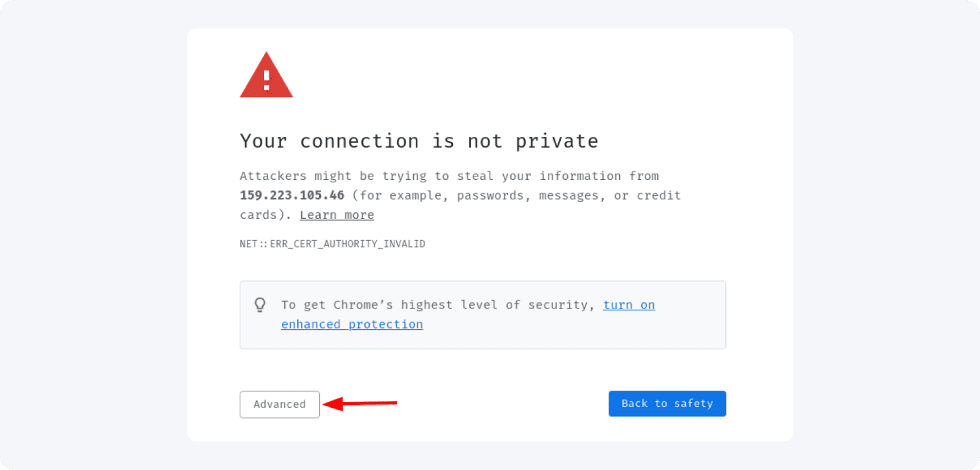The image size is (980, 470).
Task: Click the word Advanced inside the outlined button
Action: tap(279, 404)
